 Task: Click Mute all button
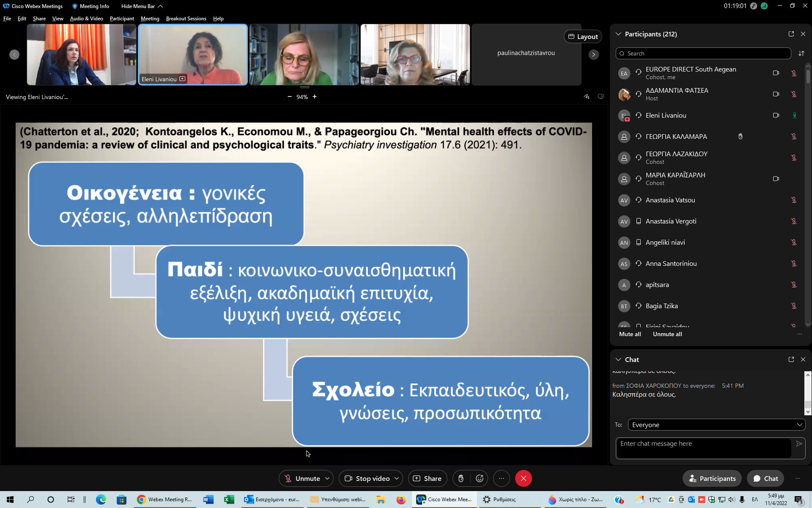(630, 334)
